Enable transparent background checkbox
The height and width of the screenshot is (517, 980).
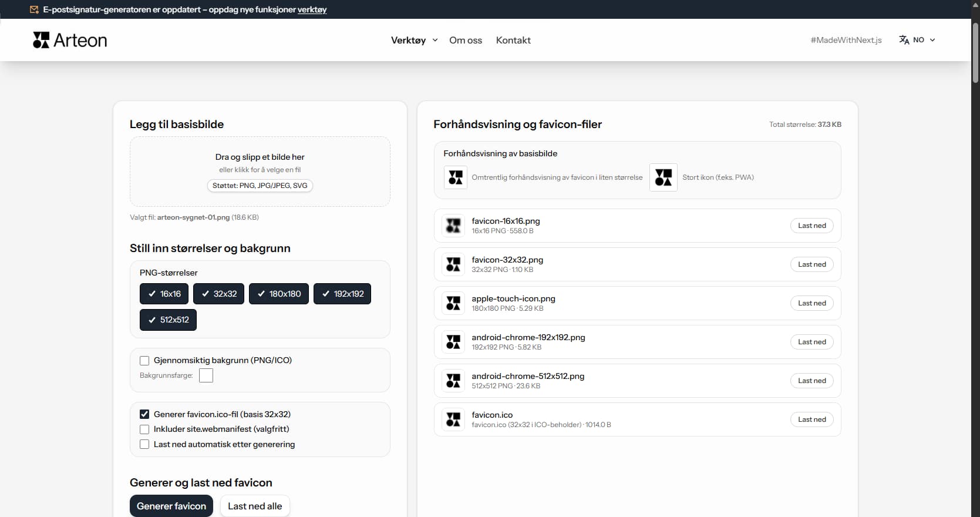pos(144,361)
